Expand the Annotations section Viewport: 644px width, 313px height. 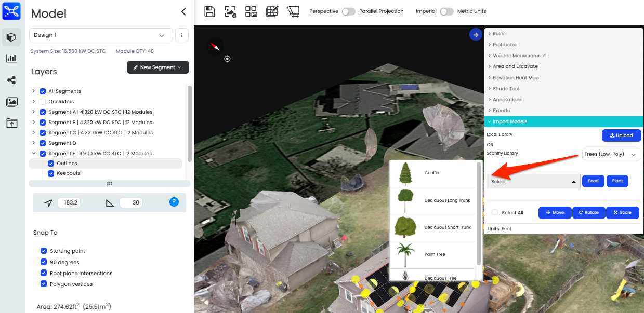(x=564, y=100)
